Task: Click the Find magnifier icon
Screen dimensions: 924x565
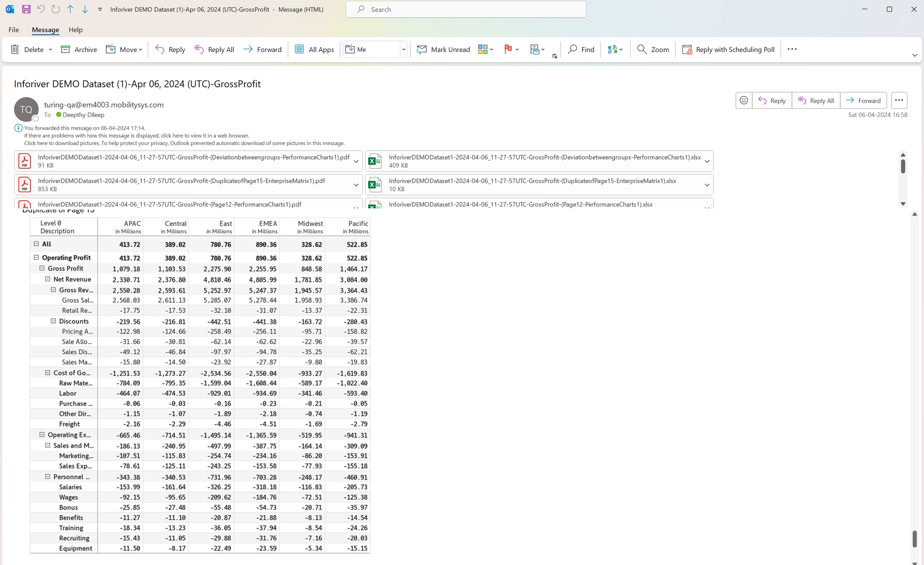Action: click(572, 49)
